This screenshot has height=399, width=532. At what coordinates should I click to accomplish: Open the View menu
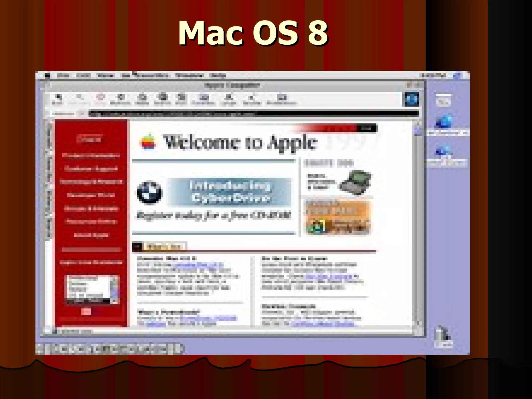(x=105, y=76)
